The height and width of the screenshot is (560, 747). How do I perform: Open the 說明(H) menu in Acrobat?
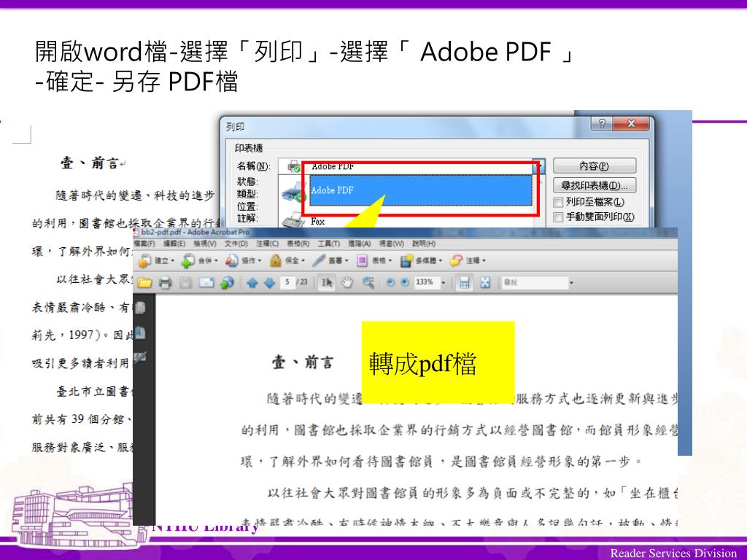point(424,244)
